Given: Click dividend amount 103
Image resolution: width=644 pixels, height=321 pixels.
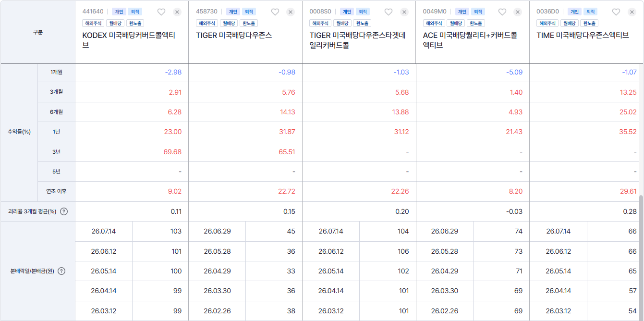Looking at the screenshot, I should point(176,231).
